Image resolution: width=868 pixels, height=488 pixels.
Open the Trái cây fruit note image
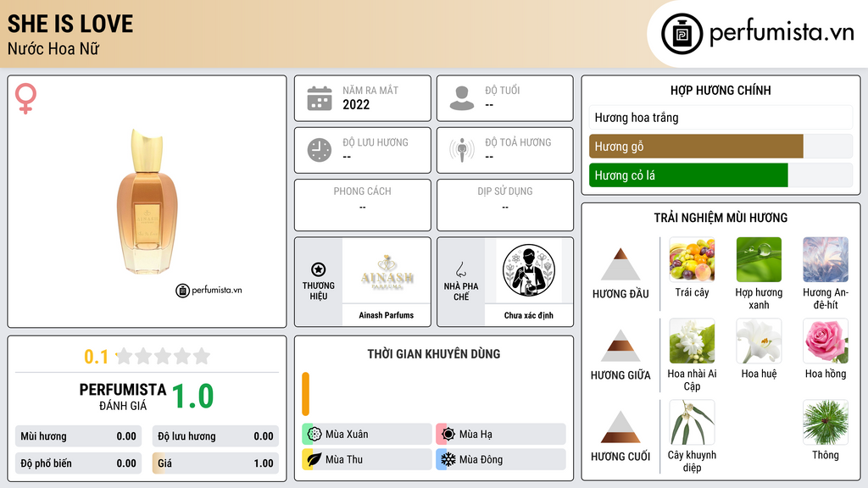coord(692,259)
